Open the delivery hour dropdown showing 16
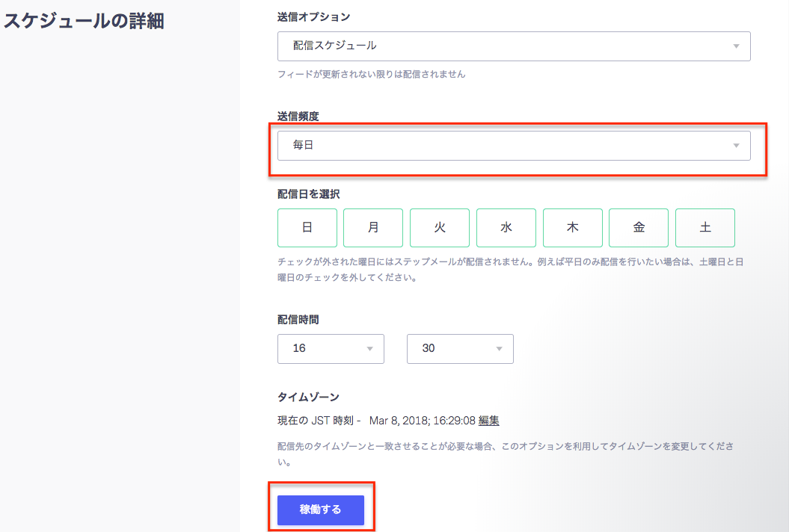Screen dimensions: 789x532 pos(331,348)
